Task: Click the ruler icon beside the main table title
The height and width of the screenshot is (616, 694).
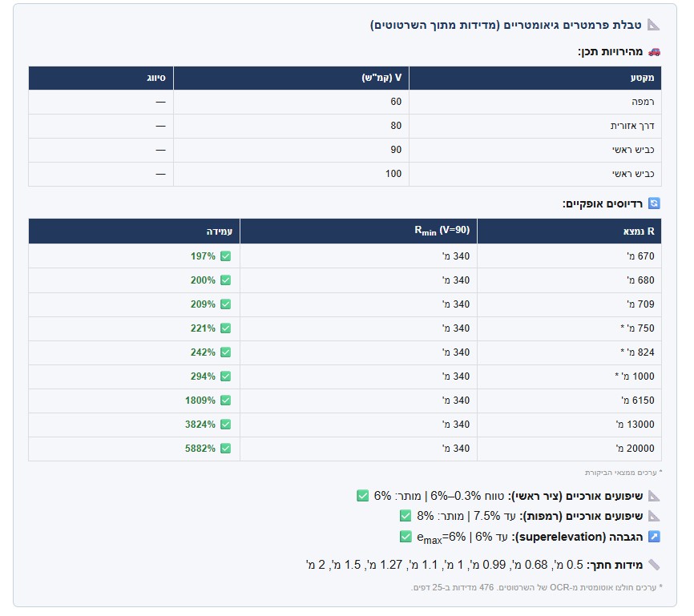Action: pyautogui.click(x=654, y=25)
